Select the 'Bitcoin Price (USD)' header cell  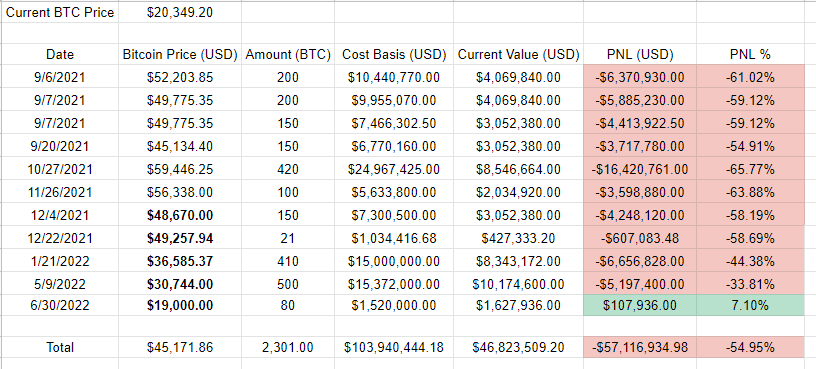(180, 54)
